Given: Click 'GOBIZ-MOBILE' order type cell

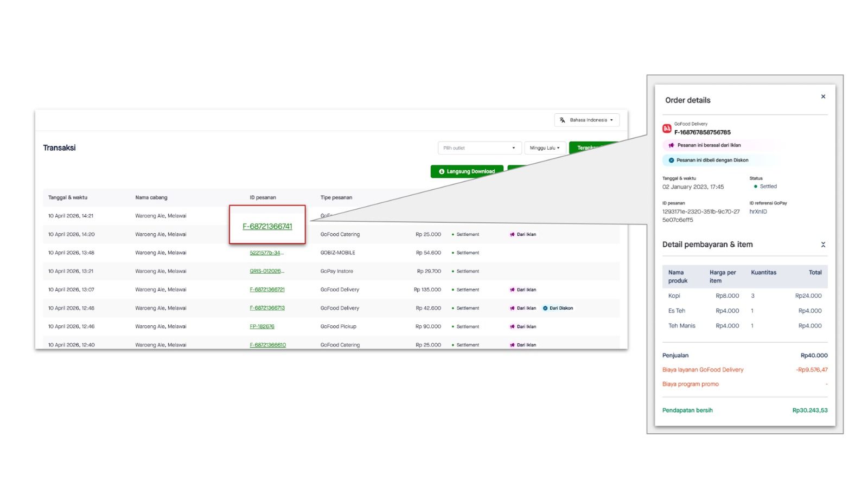Looking at the screenshot, I should click(x=338, y=253).
